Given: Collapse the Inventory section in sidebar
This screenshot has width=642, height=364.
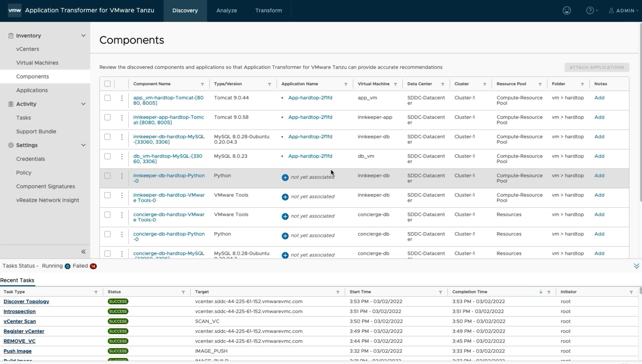Looking at the screenshot, I should (83, 36).
